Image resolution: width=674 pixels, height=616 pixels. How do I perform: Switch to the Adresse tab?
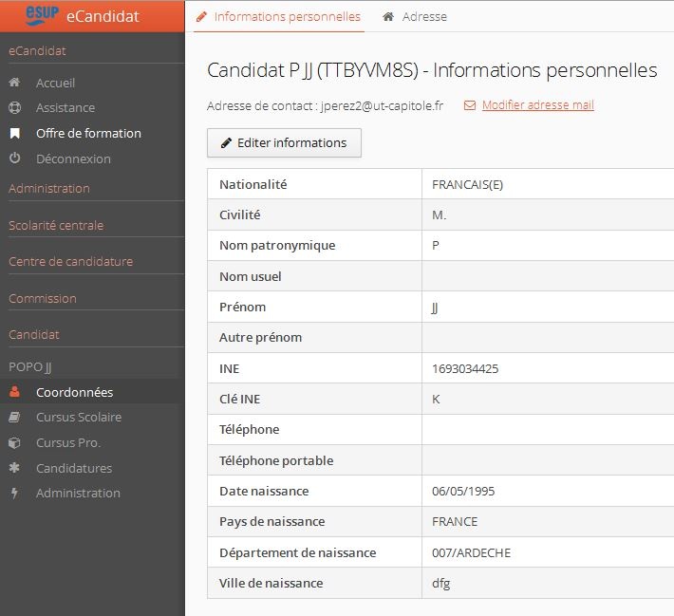[415, 17]
